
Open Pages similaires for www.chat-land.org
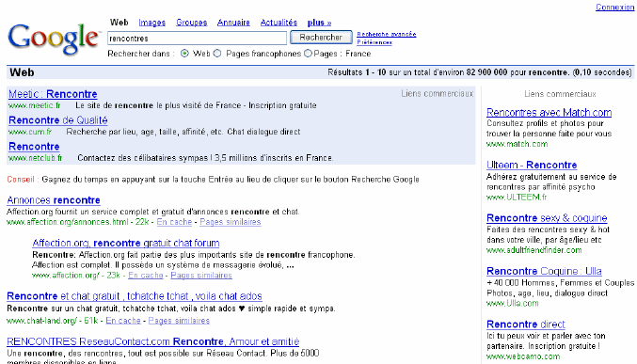(179, 321)
